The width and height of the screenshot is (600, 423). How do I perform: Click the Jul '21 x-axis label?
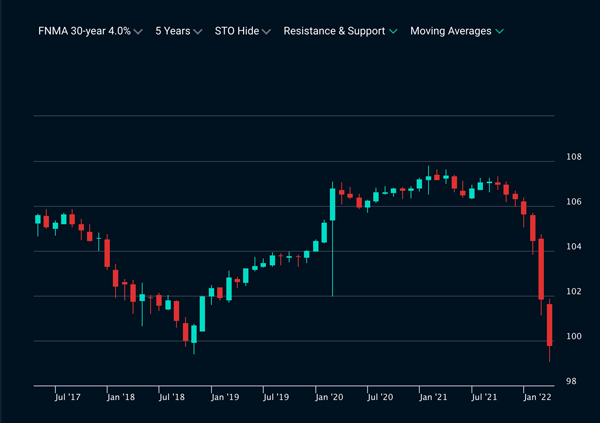click(x=484, y=397)
